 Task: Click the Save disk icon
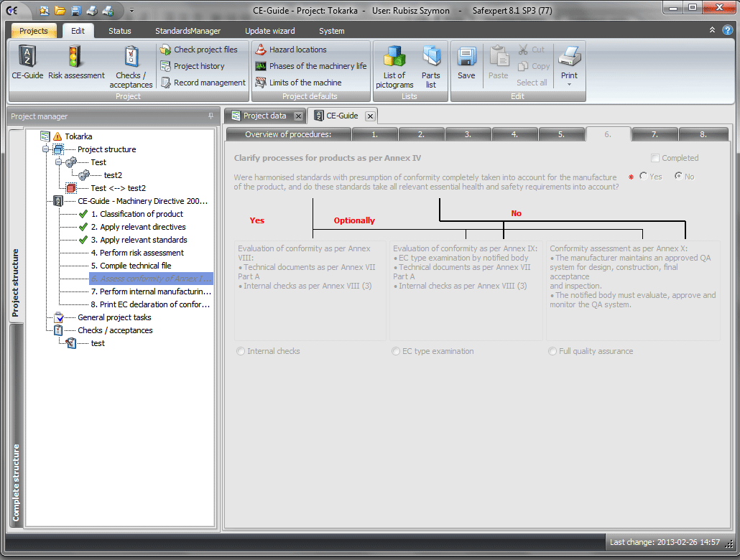[466, 57]
